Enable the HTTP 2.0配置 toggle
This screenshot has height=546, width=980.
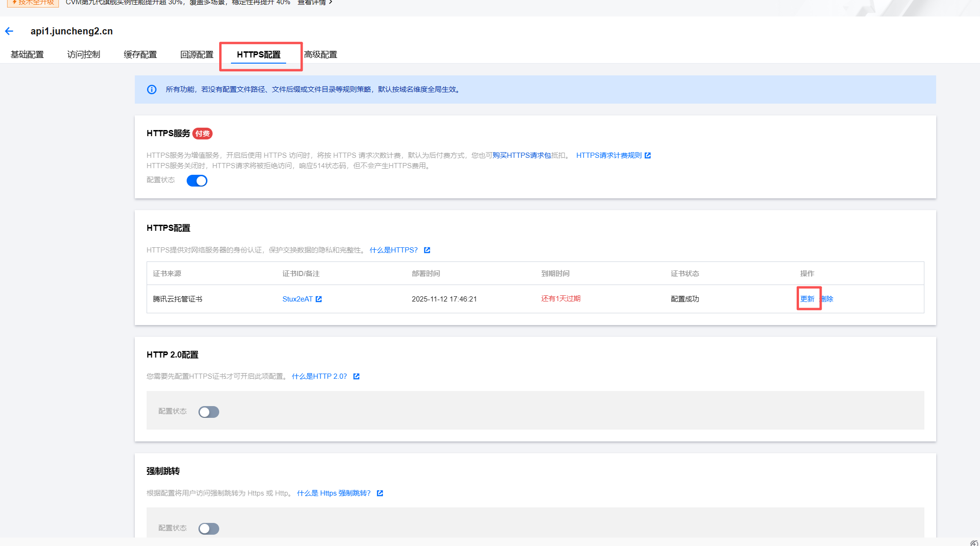click(208, 412)
